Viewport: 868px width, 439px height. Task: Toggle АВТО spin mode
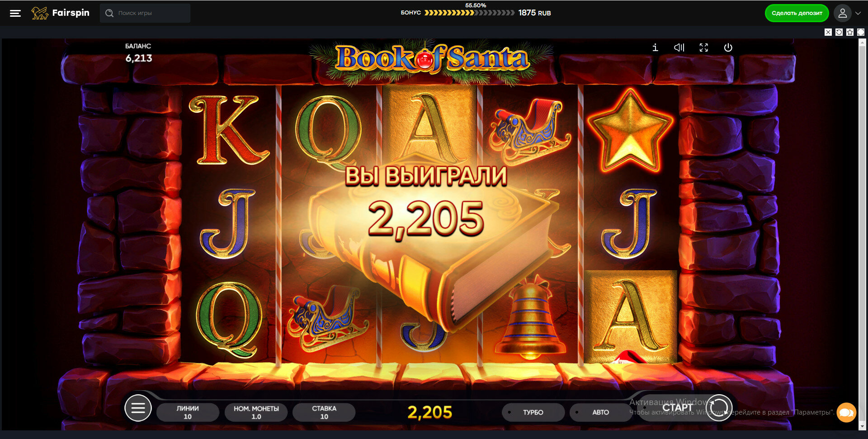coord(600,412)
